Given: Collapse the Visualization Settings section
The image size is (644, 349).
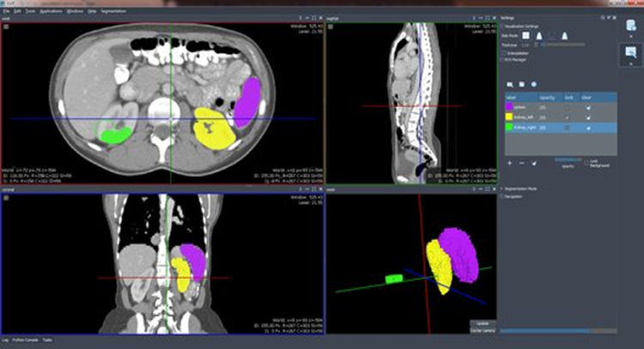Looking at the screenshot, I should [503, 26].
